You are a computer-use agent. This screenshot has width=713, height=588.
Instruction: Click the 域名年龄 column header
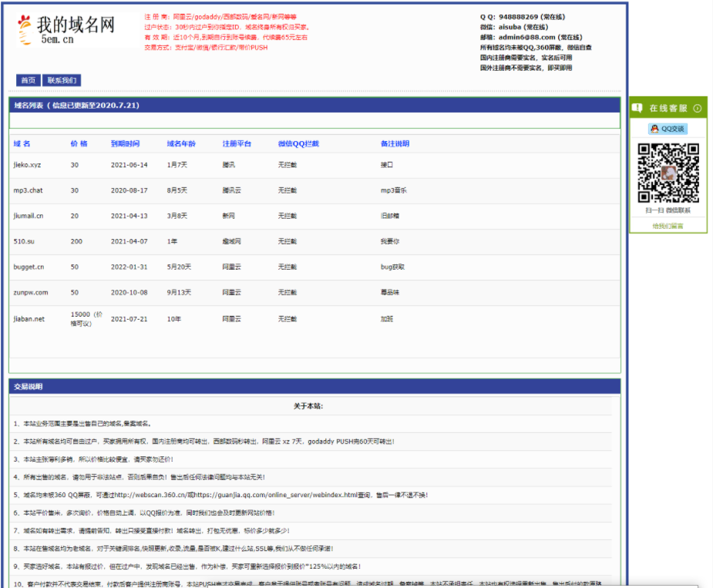181,144
